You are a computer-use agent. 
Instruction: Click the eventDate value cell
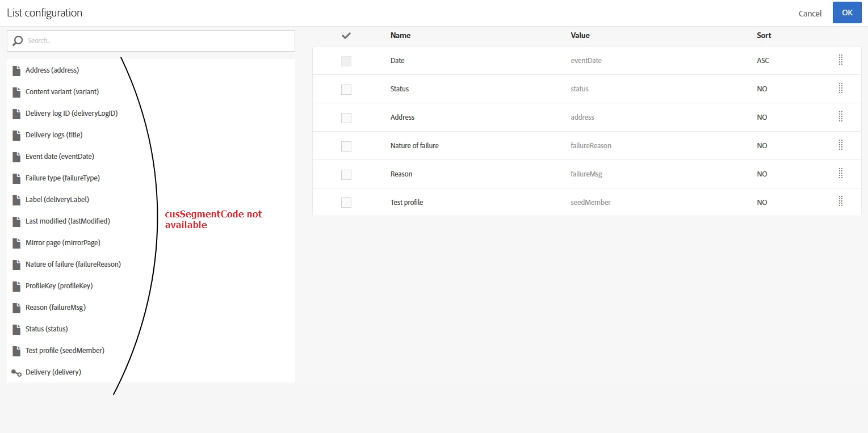[586, 61]
